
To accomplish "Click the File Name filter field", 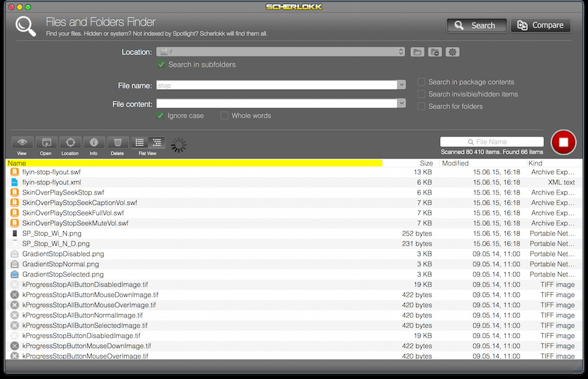I will (x=491, y=142).
